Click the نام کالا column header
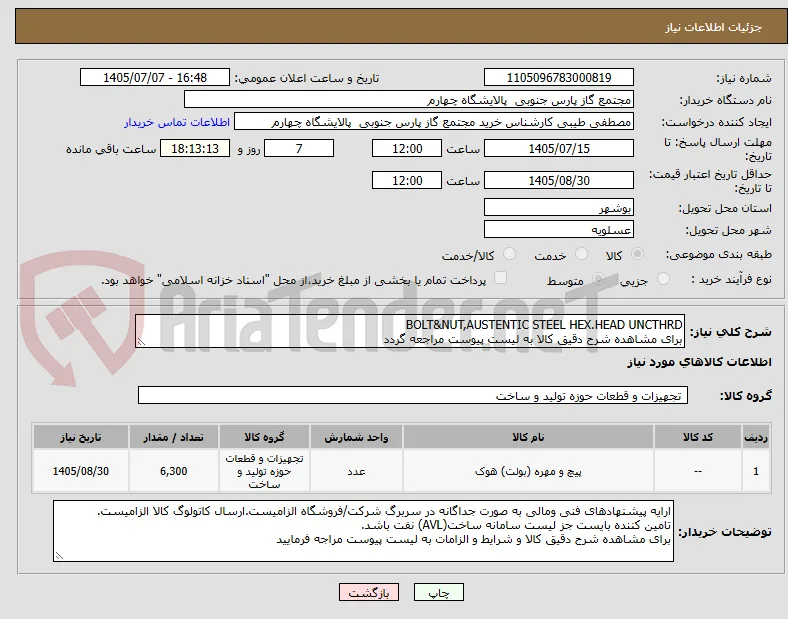The image size is (788, 619). [528, 437]
